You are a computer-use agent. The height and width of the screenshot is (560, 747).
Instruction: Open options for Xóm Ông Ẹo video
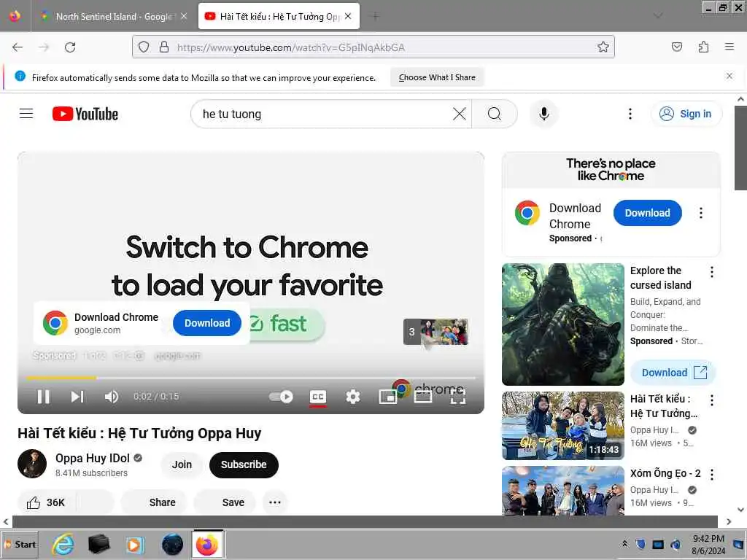712,474
